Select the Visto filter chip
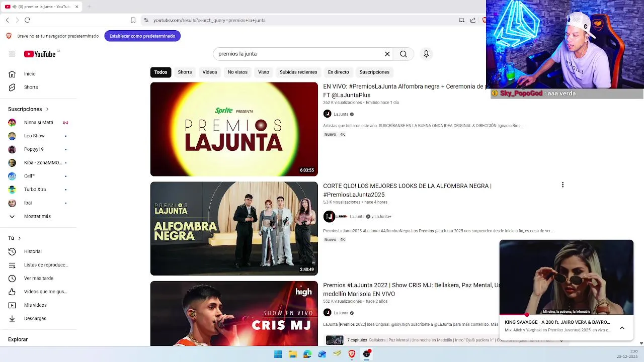The height and width of the screenshot is (362, 644). coord(264,72)
